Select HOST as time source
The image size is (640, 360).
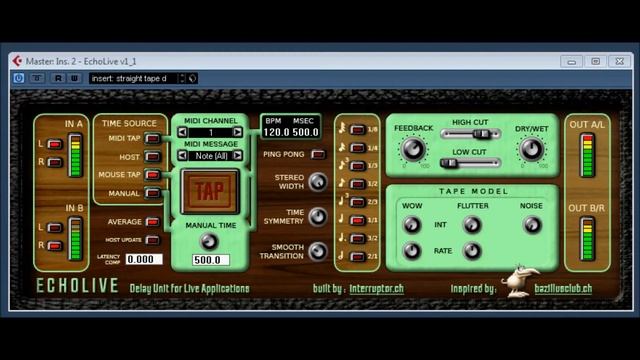point(153,157)
